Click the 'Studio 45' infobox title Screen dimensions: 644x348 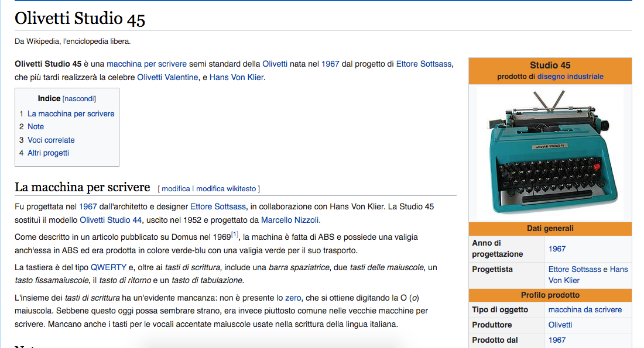[550, 66]
